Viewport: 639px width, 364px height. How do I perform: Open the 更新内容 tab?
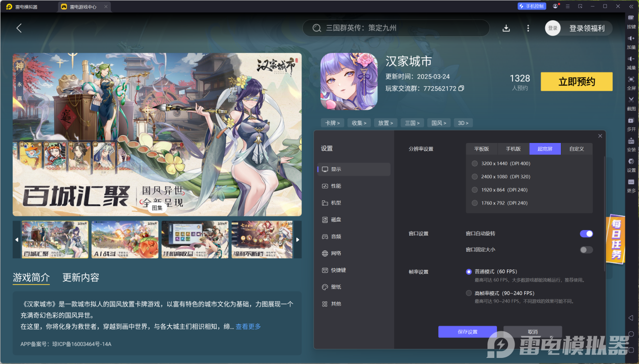pos(81,277)
